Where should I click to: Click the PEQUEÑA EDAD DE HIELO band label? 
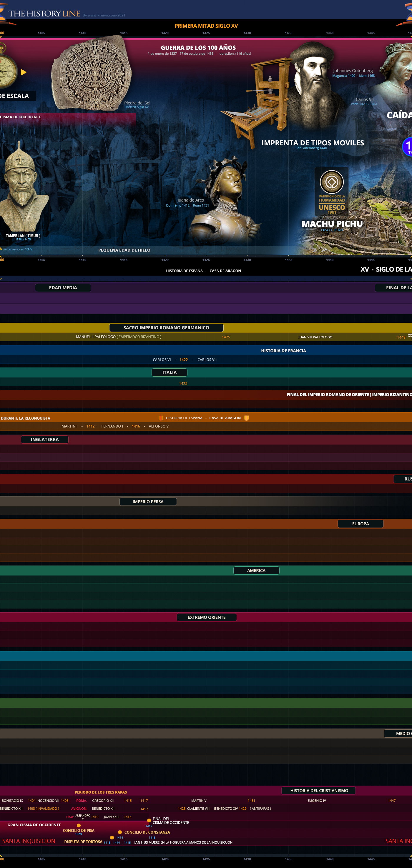[x=124, y=250]
